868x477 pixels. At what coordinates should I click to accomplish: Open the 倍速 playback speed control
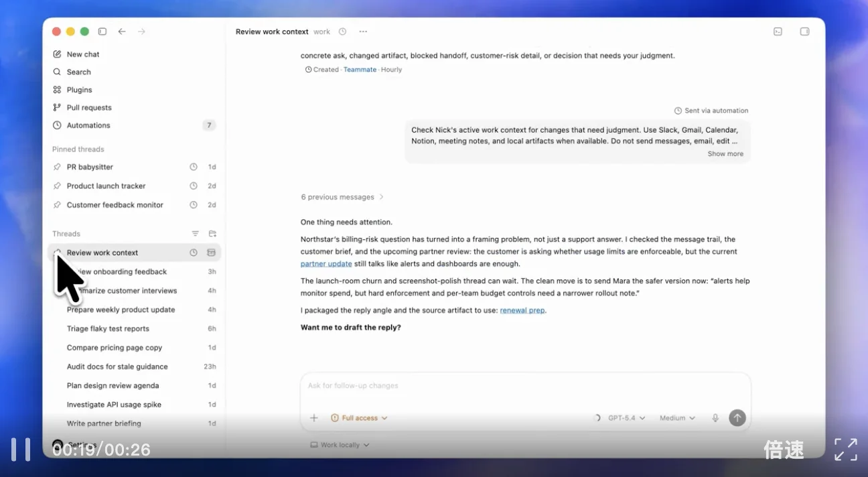pos(784,450)
